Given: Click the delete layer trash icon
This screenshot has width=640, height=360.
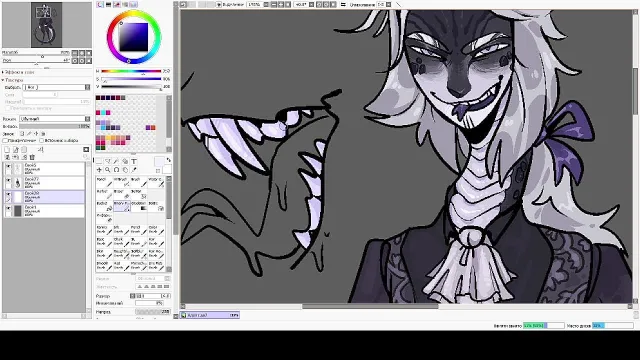Looking at the screenshot, I should coord(32,157).
